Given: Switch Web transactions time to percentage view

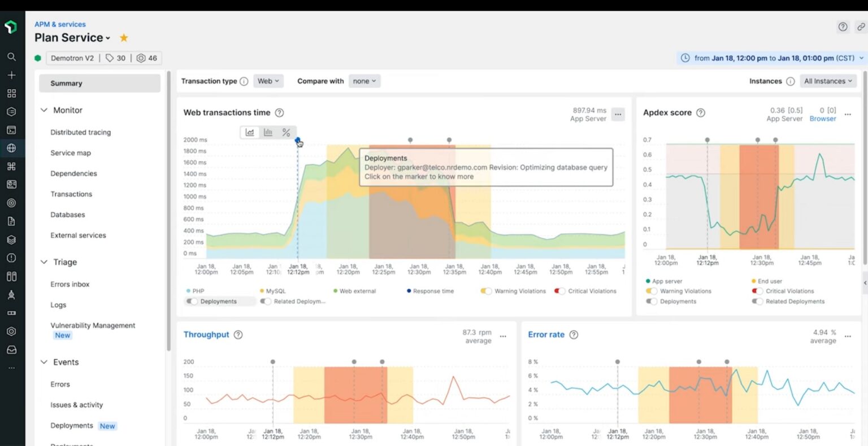Looking at the screenshot, I should (x=285, y=132).
